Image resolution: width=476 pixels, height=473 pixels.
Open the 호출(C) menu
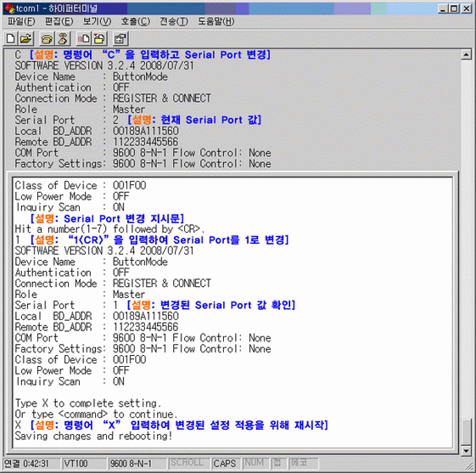pyautogui.click(x=136, y=21)
